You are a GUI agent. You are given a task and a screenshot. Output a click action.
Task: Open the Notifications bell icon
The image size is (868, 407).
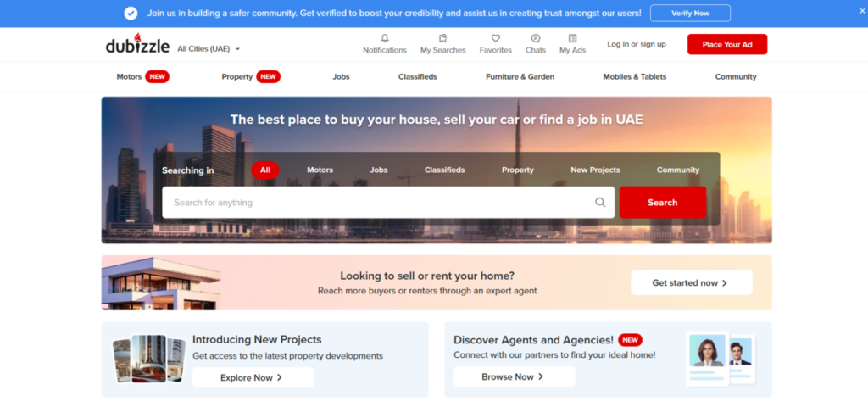[x=385, y=38]
